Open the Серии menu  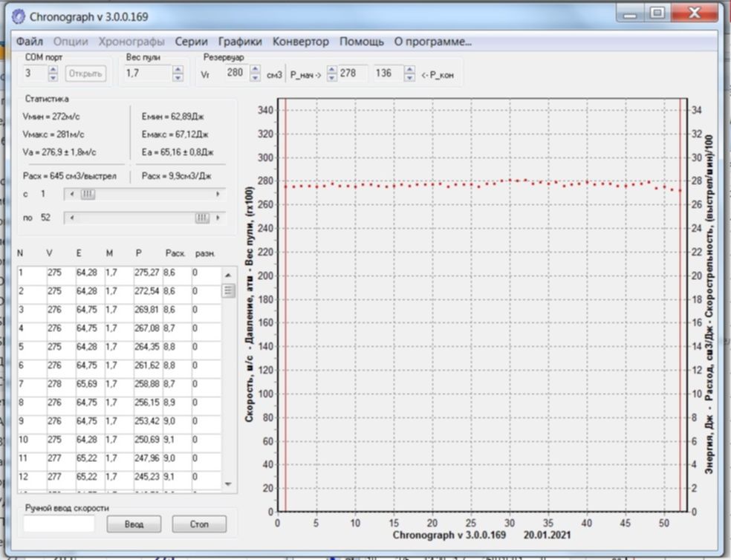191,42
